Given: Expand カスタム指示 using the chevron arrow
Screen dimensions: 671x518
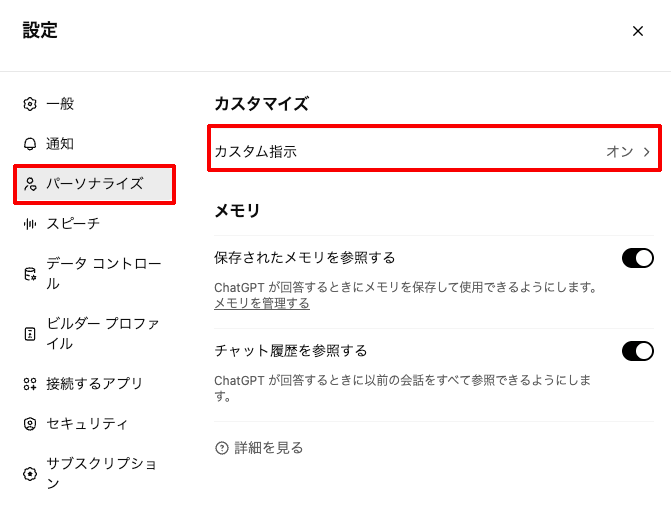Looking at the screenshot, I should click(647, 152).
